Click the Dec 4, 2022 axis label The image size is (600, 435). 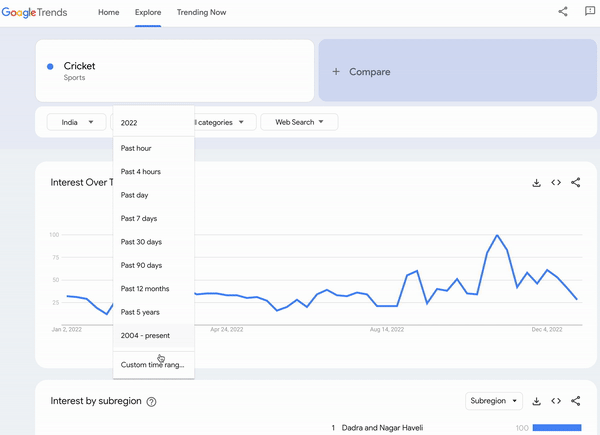click(x=547, y=329)
